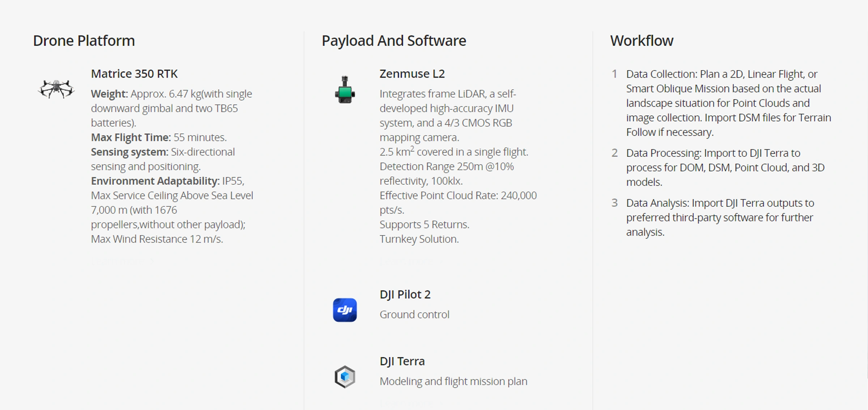Click the Drone Platform section heading
Screen dimensions: 868x410
84,41
